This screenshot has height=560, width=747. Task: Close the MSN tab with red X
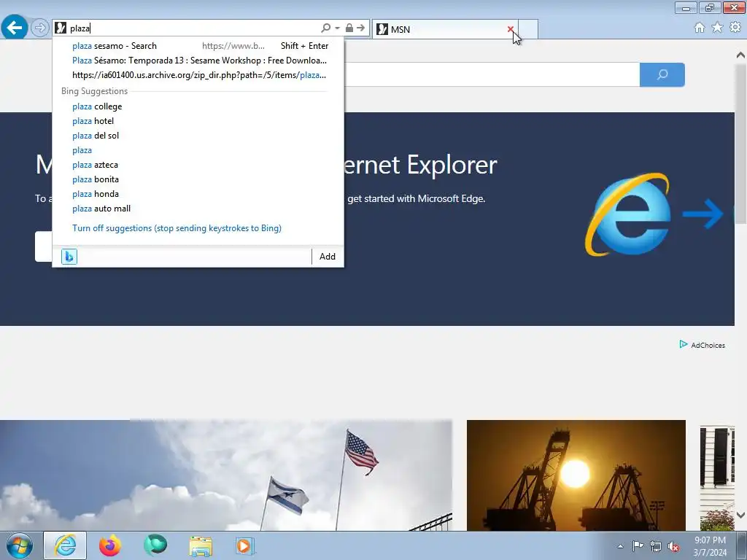point(510,29)
